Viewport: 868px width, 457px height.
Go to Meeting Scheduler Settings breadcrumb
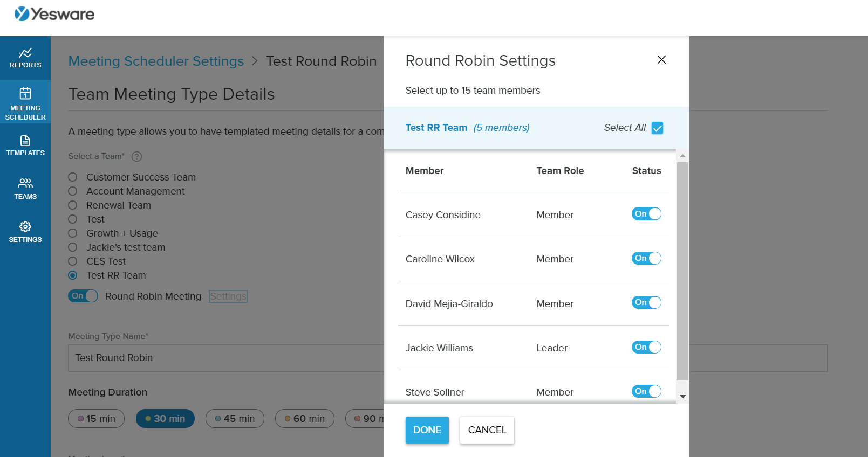click(x=156, y=61)
